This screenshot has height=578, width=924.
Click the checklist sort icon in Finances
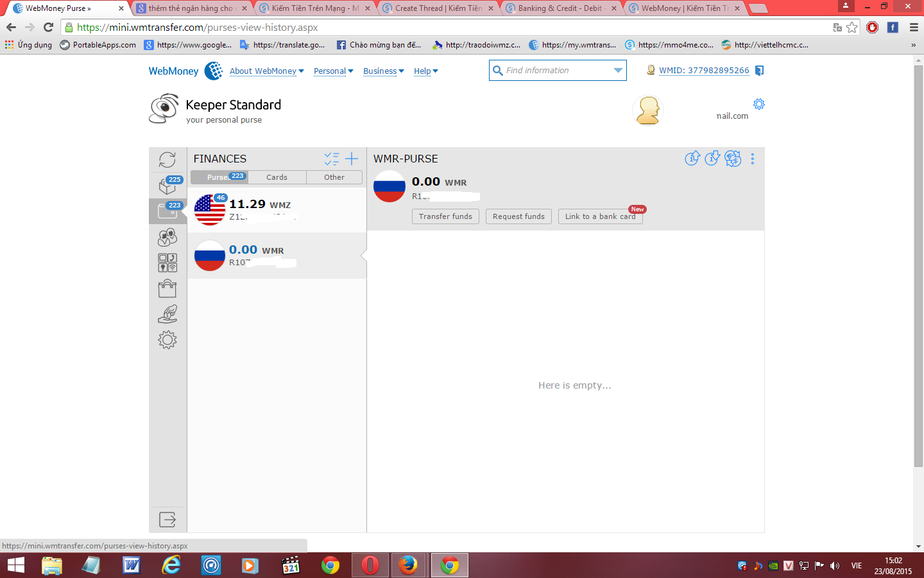(x=332, y=159)
